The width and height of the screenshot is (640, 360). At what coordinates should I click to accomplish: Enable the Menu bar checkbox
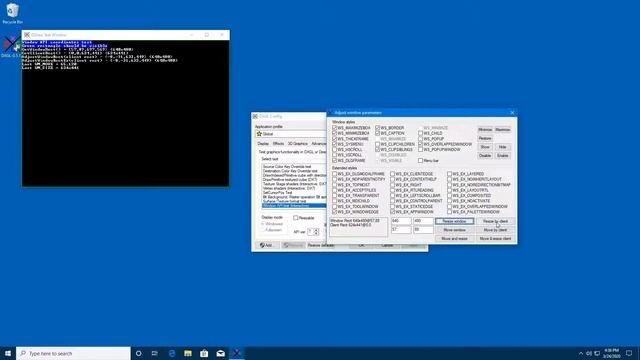pos(428,160)
